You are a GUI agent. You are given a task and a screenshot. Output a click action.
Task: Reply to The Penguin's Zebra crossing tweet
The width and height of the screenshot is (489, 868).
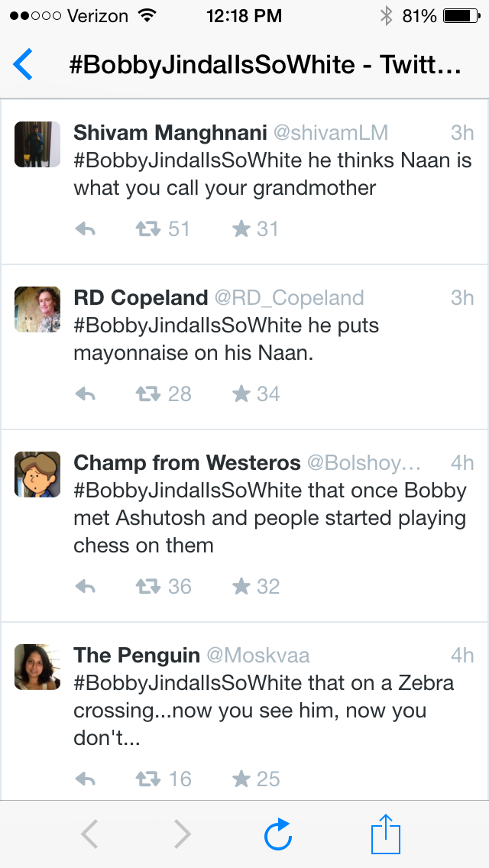click(x=86, y=779)
